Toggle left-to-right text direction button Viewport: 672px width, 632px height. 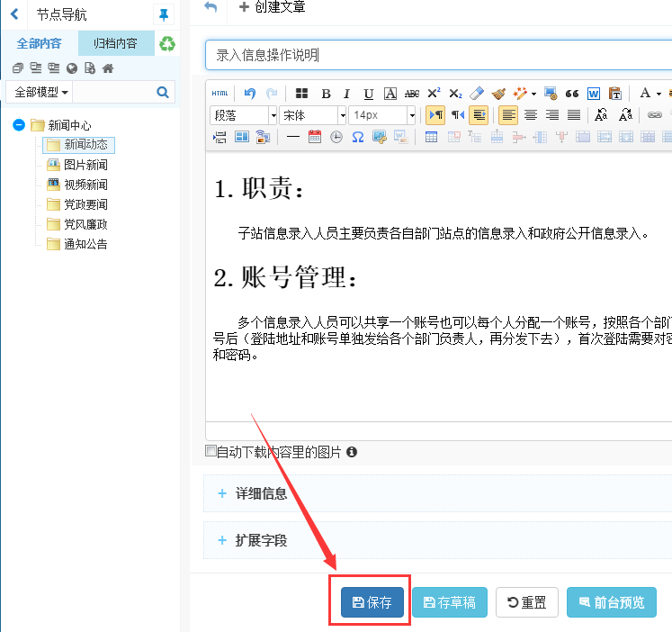[x=435, y=115]
